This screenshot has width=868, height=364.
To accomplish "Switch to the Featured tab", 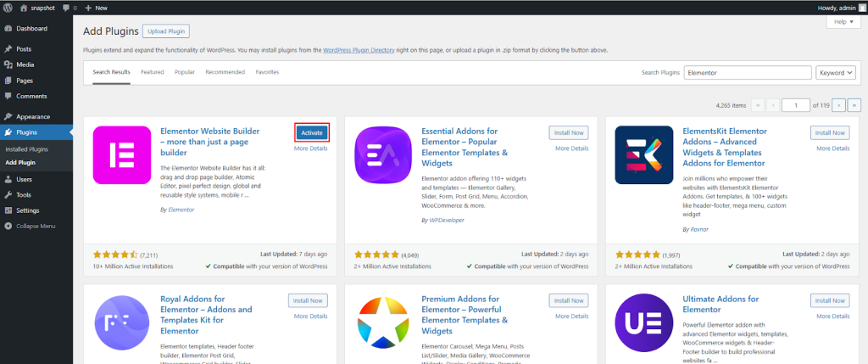I will coord(153,72).
